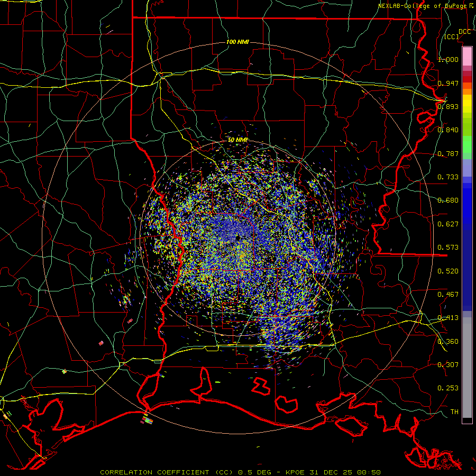Select the 0.947 color scale value
The width and height of the screenshot is (476, 476).
pyautogui.click(x=448, y=83)
